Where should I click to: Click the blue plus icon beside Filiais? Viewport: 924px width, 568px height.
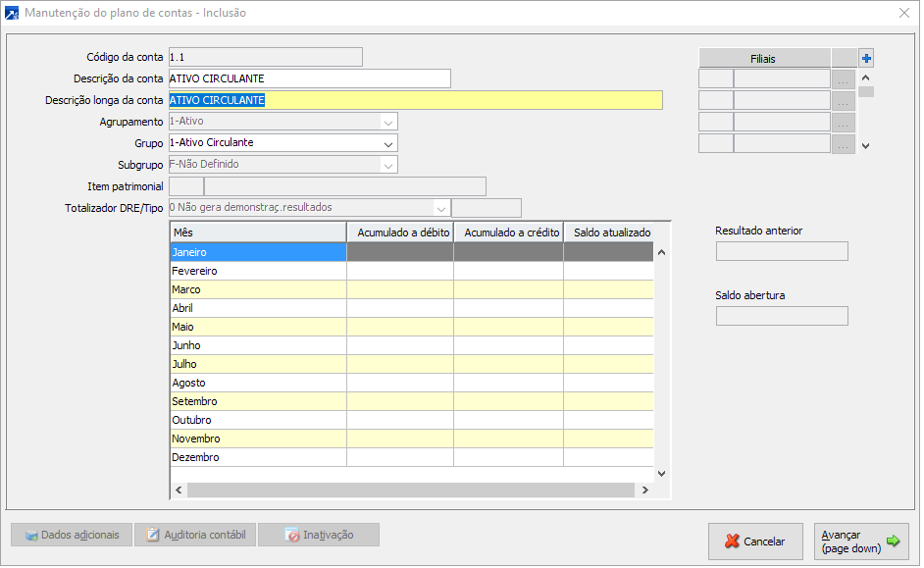tap(866, 58)
